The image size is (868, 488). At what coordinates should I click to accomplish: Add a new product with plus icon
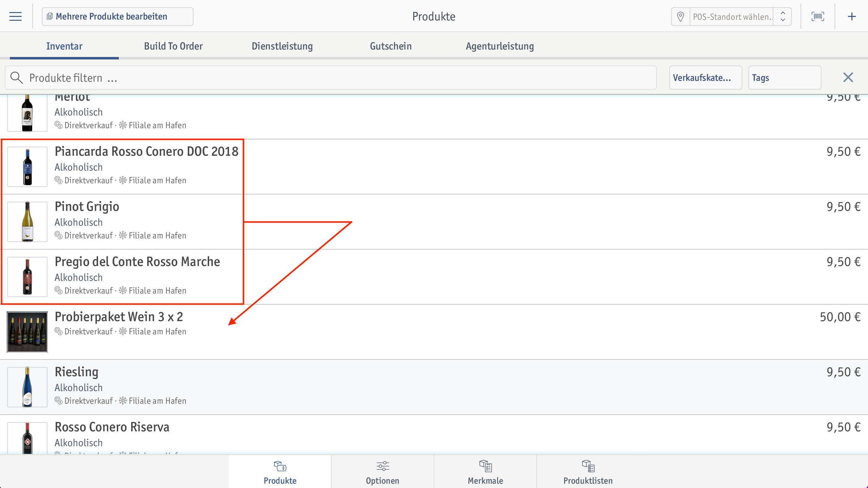click(852, 16)
